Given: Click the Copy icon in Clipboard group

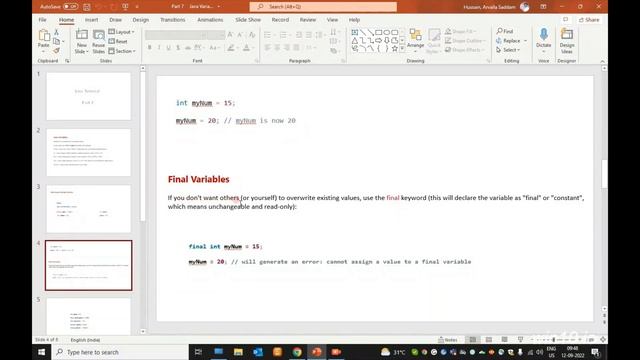Looking at the screenshot, I should [x=57, y=41].
